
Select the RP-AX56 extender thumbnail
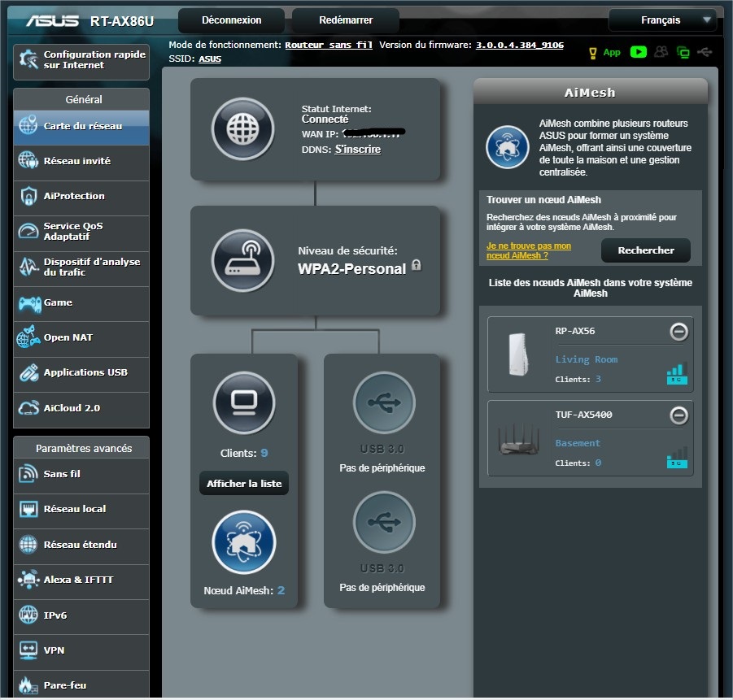pyautogui.click(x=518, y=354)
